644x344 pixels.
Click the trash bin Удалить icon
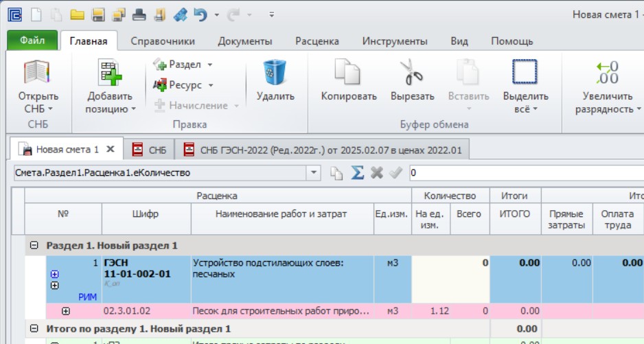(275, 72)
